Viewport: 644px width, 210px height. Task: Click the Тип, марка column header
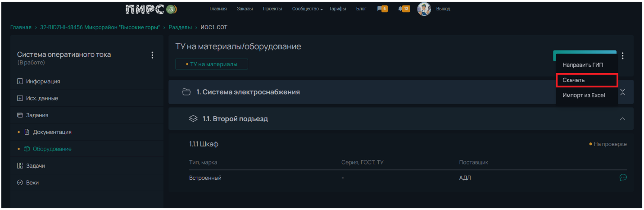203,162
